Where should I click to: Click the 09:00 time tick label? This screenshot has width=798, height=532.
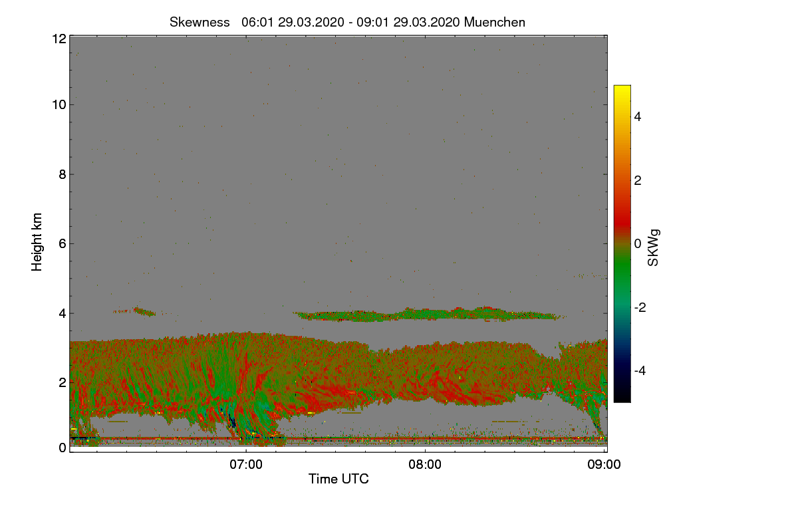(604, 465)
